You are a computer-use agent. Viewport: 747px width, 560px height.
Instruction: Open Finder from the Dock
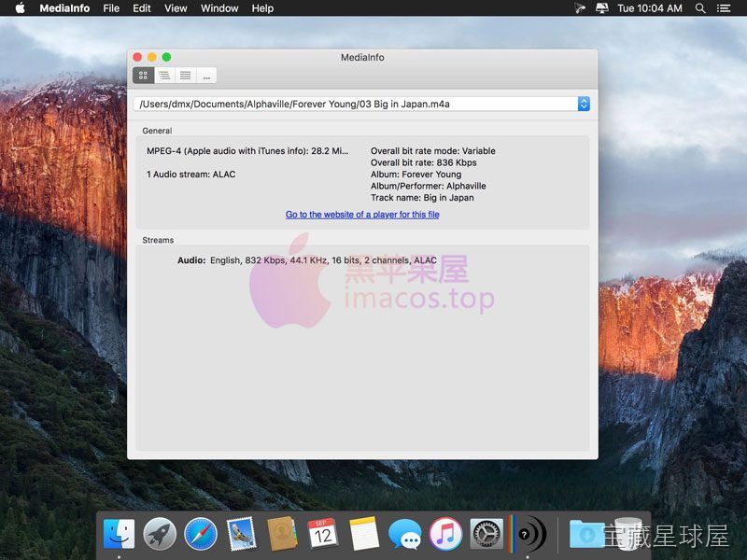119,534
